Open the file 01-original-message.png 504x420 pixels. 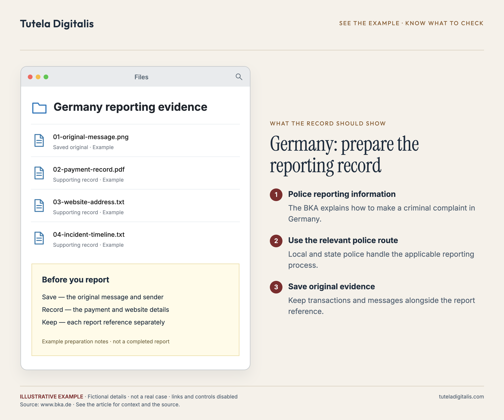pyautogui.click(x=135, y=141)
